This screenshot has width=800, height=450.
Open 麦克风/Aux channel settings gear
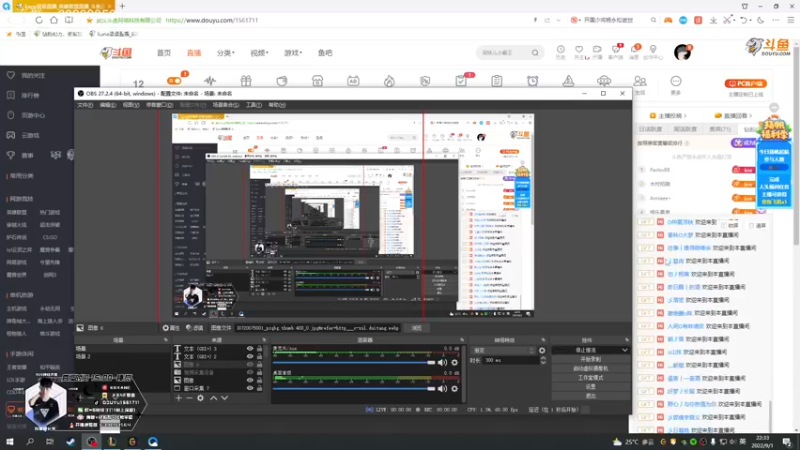coord(455,363)
